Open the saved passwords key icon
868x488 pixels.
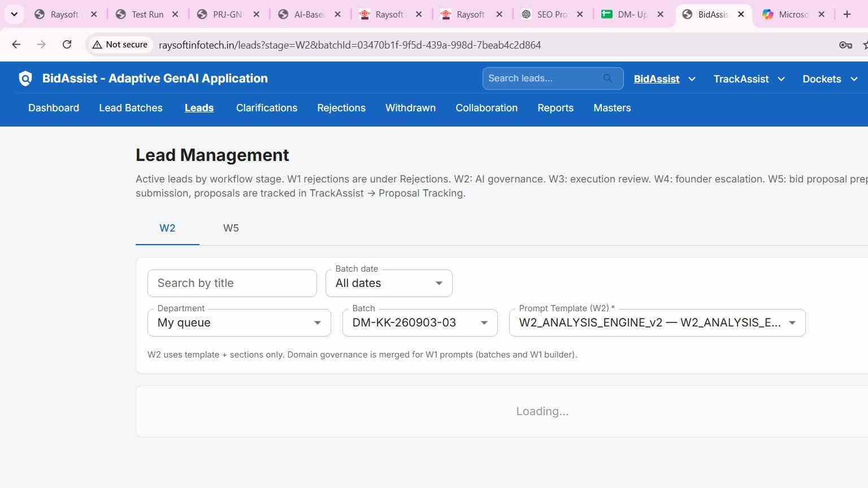pyautogui.click(x=845, y=45)
